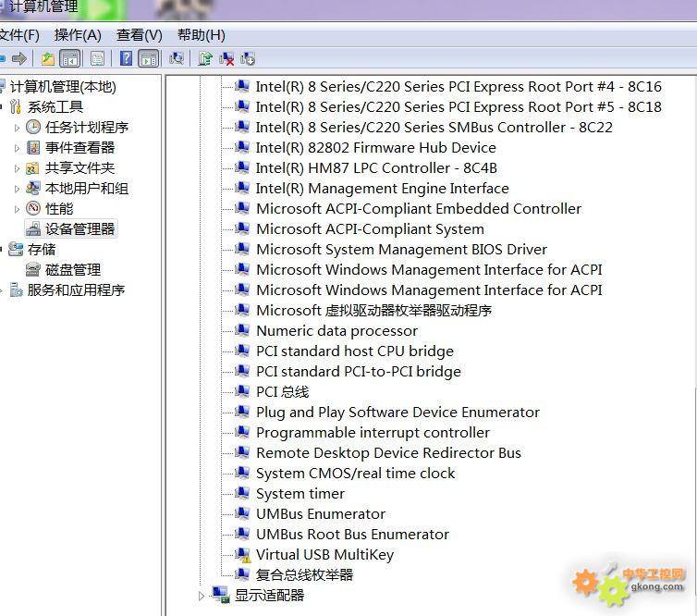Click the 存储 storage icon

pos(16,250)
